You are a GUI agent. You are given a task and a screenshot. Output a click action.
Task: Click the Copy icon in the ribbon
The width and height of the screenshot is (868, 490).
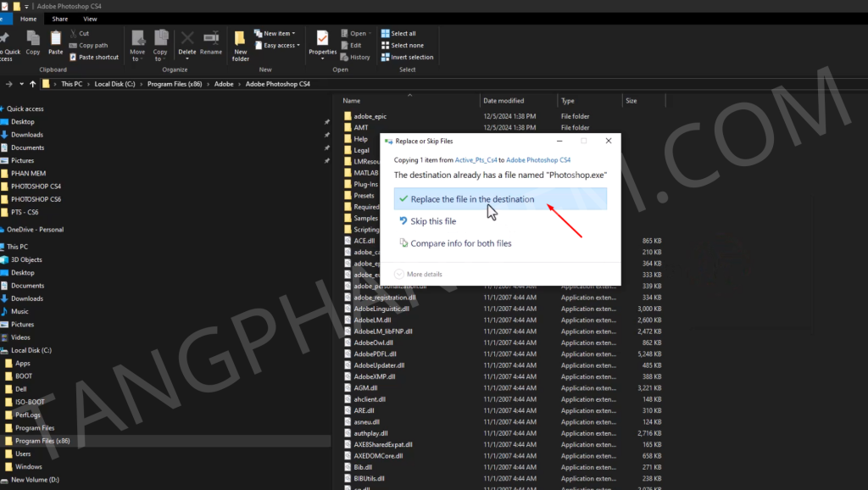33,42
